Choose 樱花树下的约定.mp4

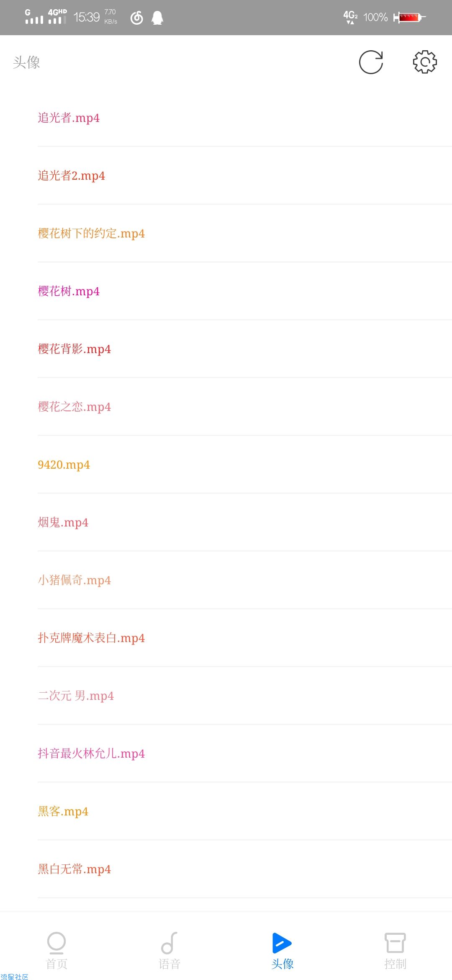tap(245, 233)
